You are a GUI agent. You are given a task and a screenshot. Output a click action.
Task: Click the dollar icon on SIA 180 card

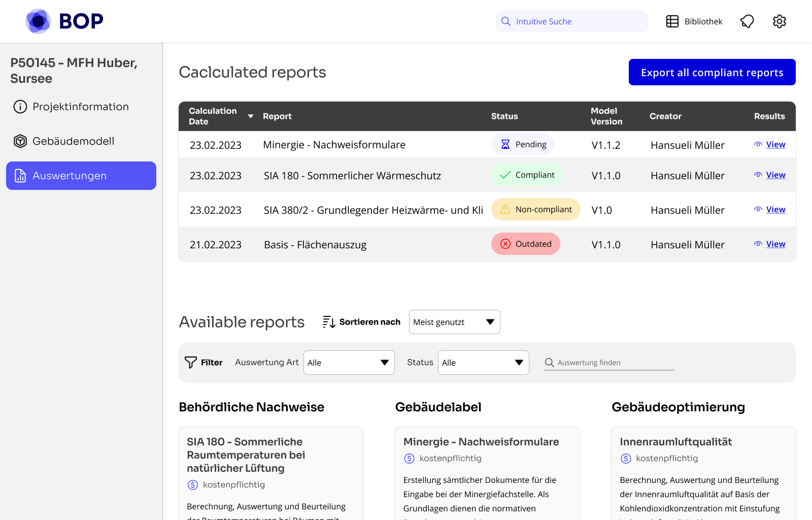point(193,485)
